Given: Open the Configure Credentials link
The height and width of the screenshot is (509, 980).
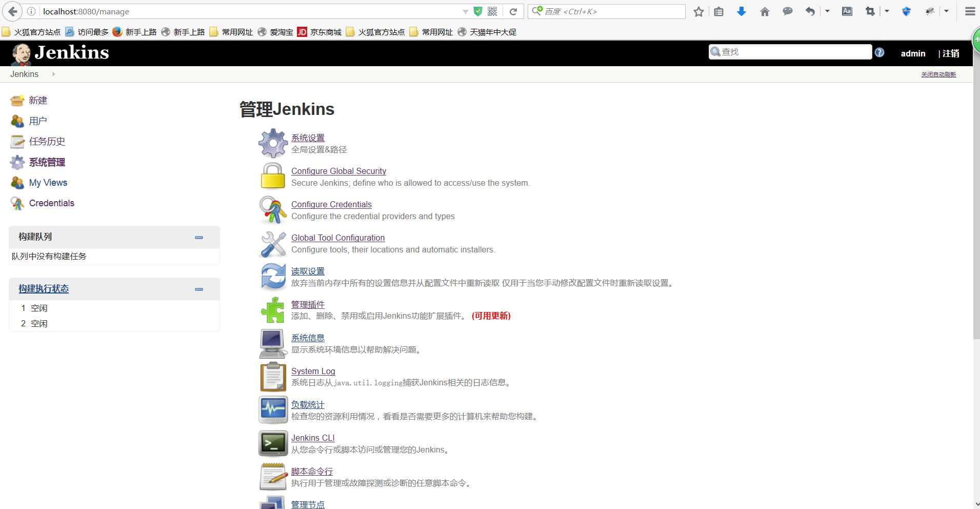Looking at the screenshot, I should [331, 204].
